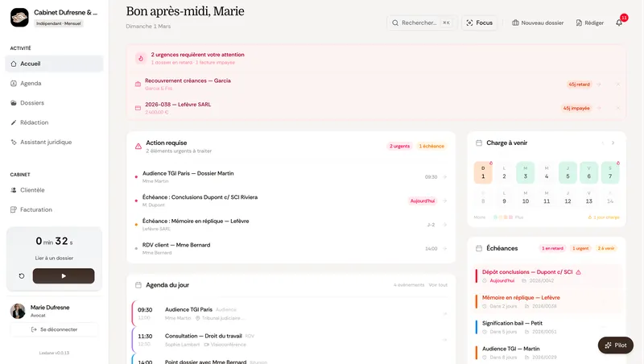
Task: Open the Pilot assistant
Action: [x=615, y=345]
